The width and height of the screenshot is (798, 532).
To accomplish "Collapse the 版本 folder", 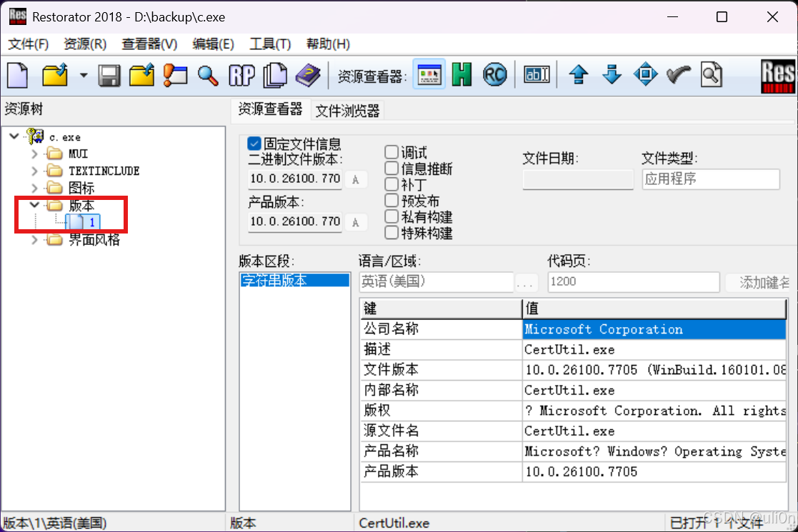I will 34,205.
